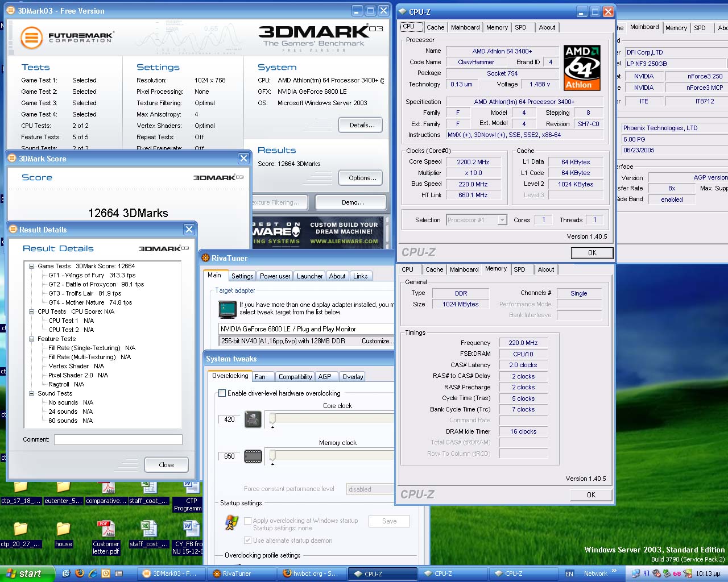Click the first Quick Launch icon next to Start
The image size is (728, 582).
pos(66,573)
